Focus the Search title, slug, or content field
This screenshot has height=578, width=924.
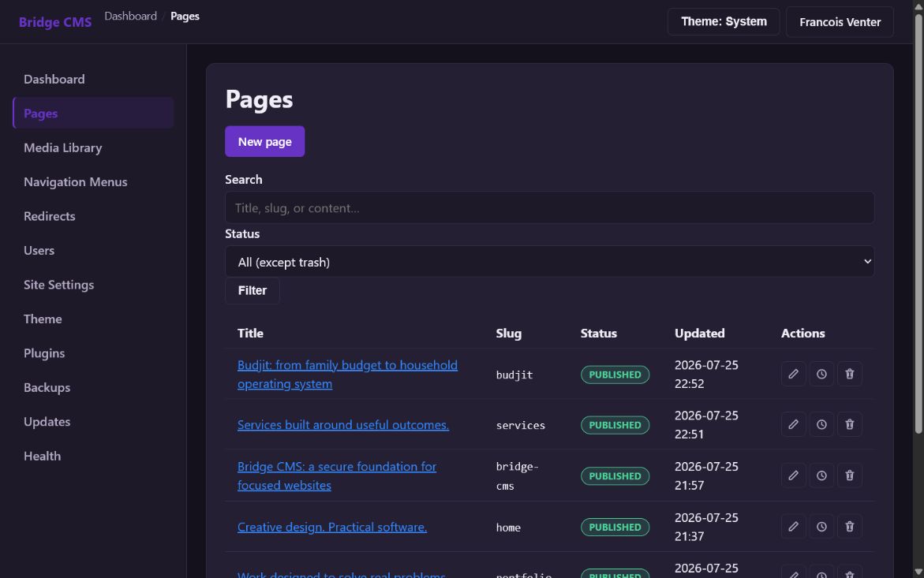click(x=549, y=207)
